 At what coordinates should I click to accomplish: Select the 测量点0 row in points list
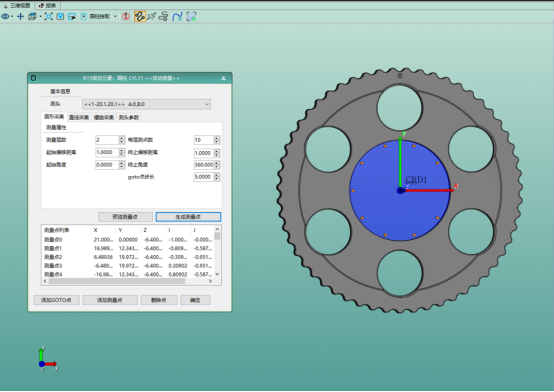tap(128, 240)
